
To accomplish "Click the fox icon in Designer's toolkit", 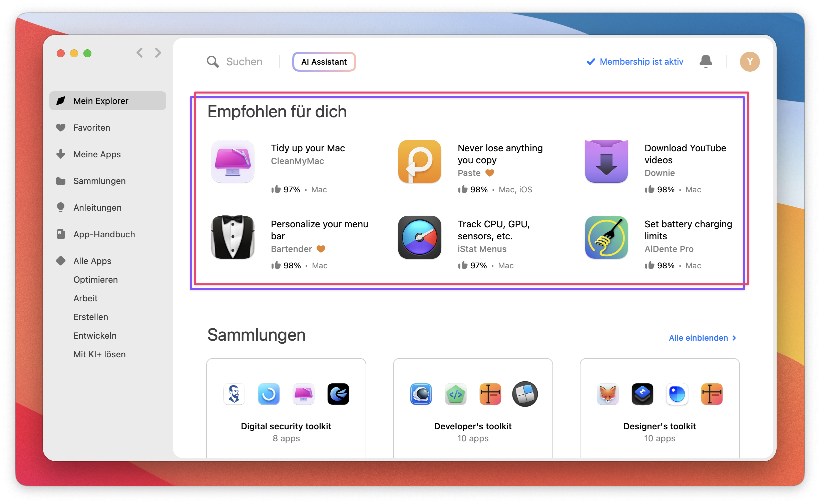I will (x=608, y=394).
